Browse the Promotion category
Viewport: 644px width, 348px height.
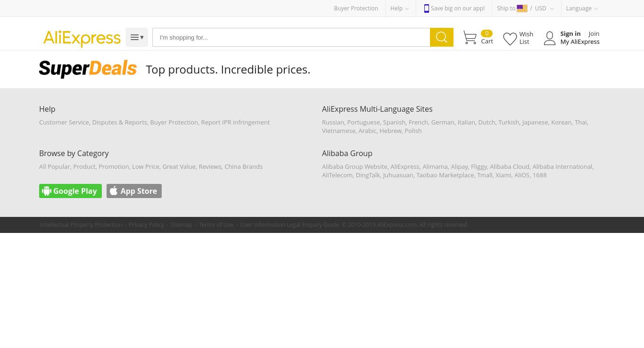(114, 166)
